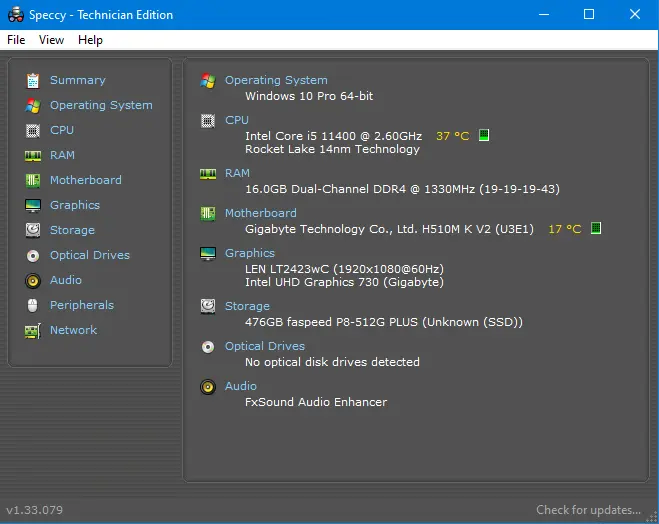Click LEN LT2423wC monitor text

344,269
